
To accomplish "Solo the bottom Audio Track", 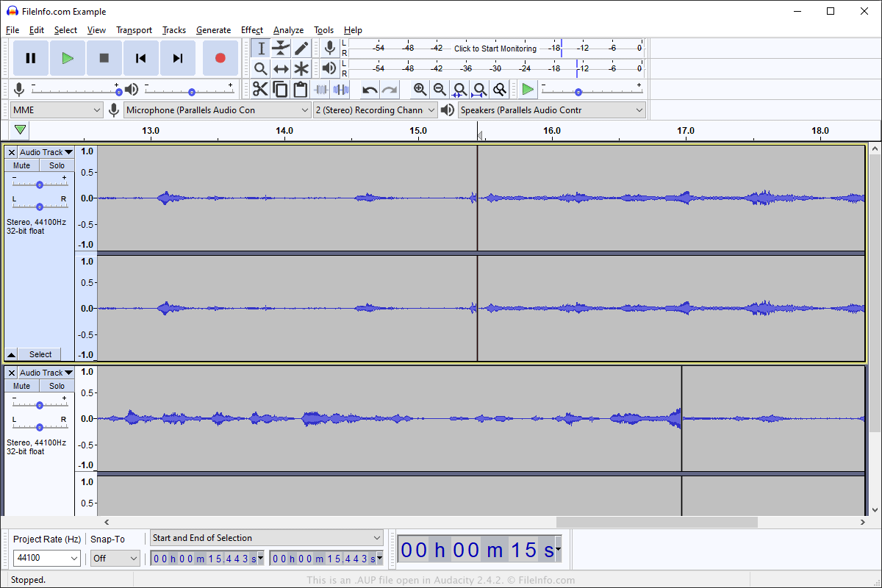I will click(x=57, y=386).
